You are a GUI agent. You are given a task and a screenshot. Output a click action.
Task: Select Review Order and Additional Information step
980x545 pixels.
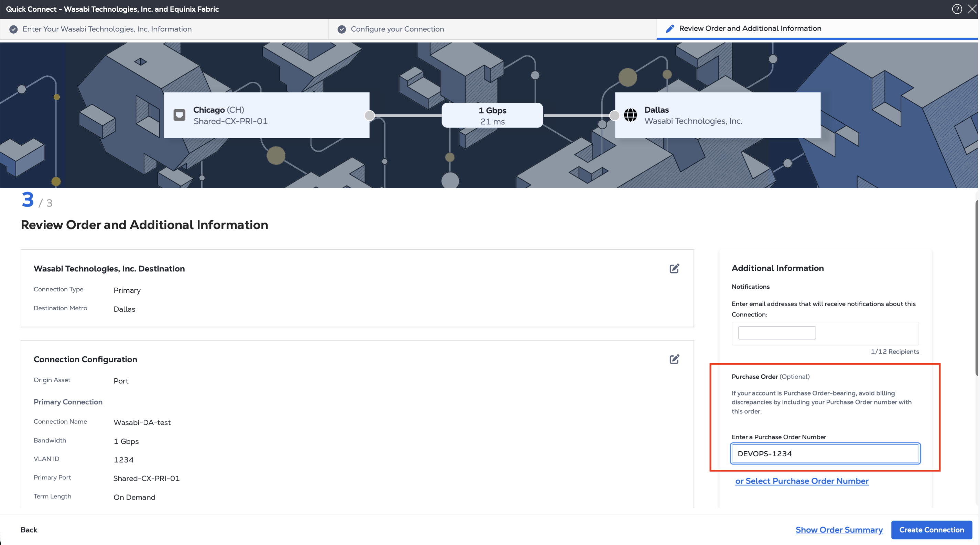coord(817,29)
